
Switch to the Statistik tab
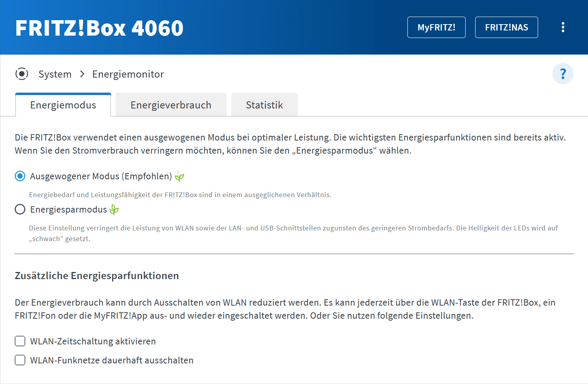point(265,105)
